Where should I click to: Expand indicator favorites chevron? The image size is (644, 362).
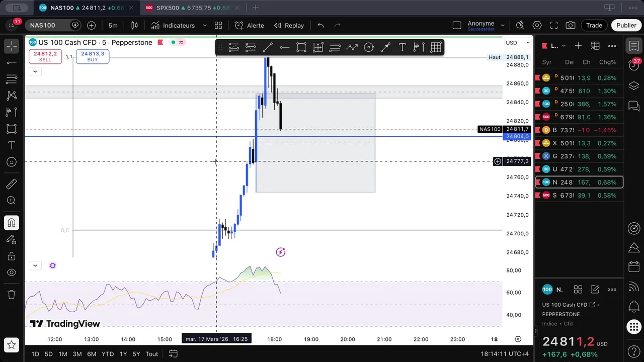pyautogui.click(x=204, y=25)
